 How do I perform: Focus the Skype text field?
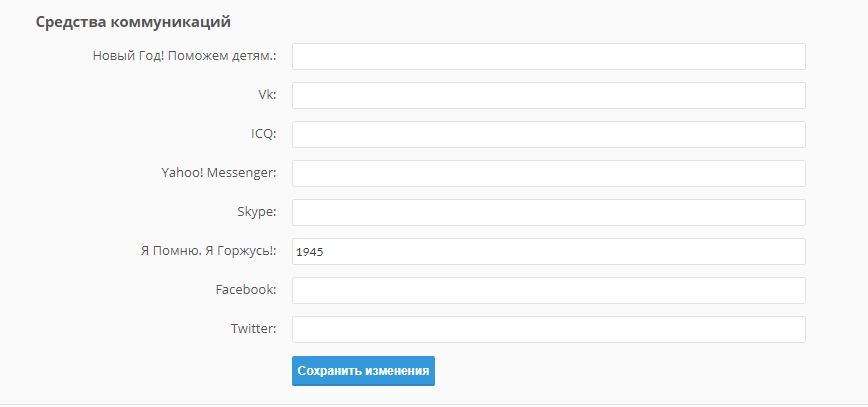[x=548, y=213]
